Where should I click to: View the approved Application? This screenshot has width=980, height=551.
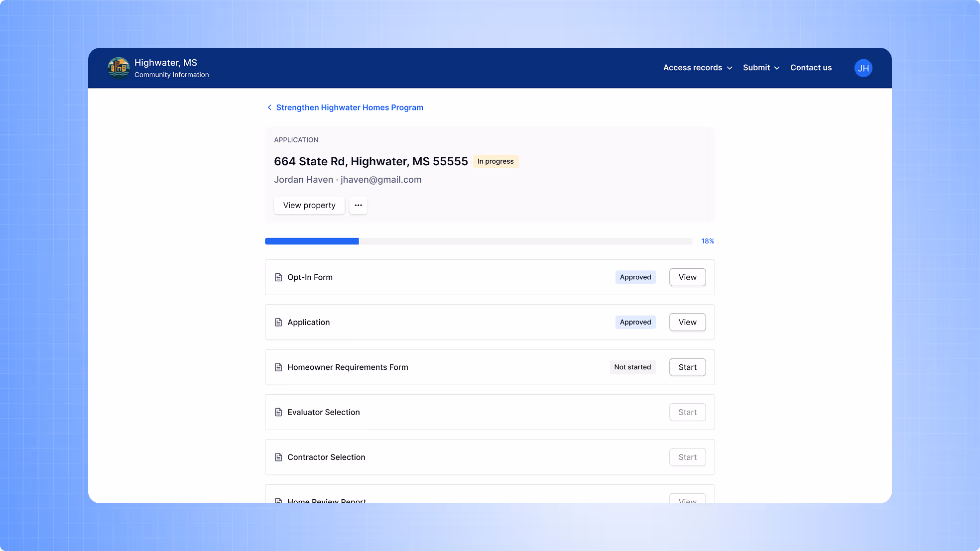point(687,322)
